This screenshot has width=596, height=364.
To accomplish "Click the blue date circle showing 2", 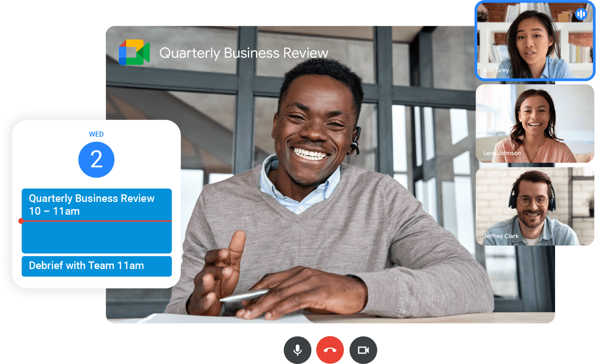I will coord(96,160).
